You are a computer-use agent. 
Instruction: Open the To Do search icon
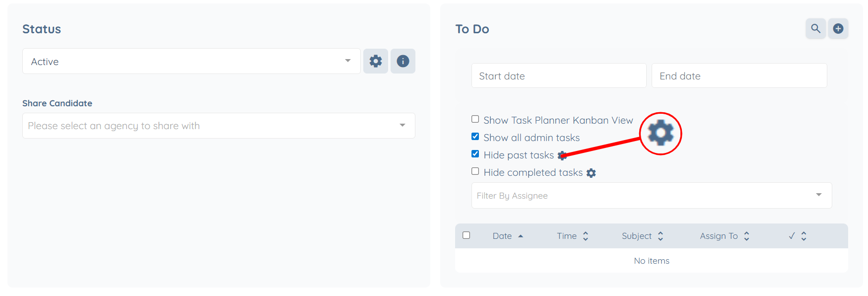[x=815, y=29]
